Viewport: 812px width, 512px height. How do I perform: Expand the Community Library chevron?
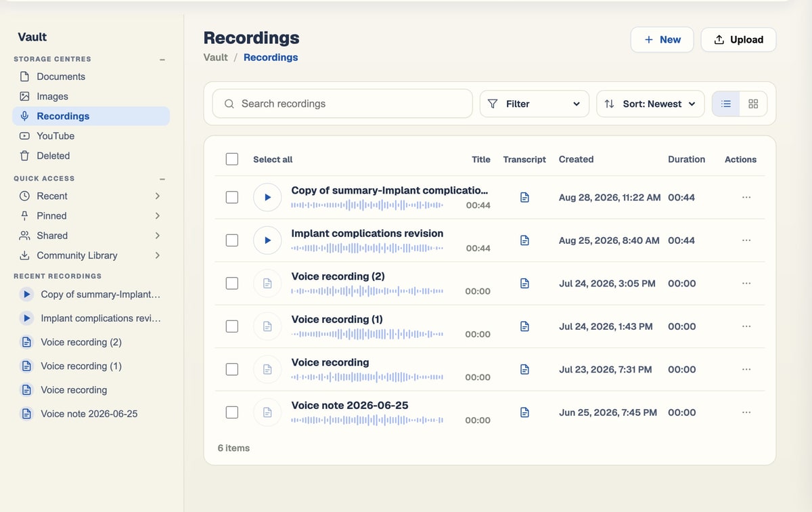click(157, 255)
